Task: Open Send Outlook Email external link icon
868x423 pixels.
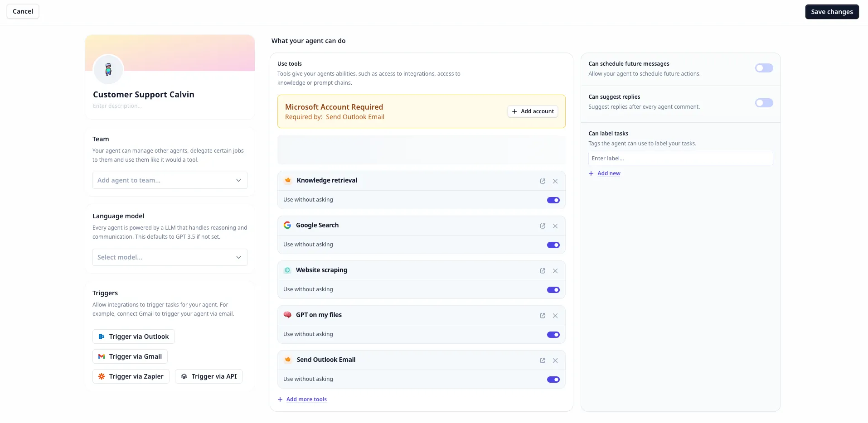Action: point(542,361)
